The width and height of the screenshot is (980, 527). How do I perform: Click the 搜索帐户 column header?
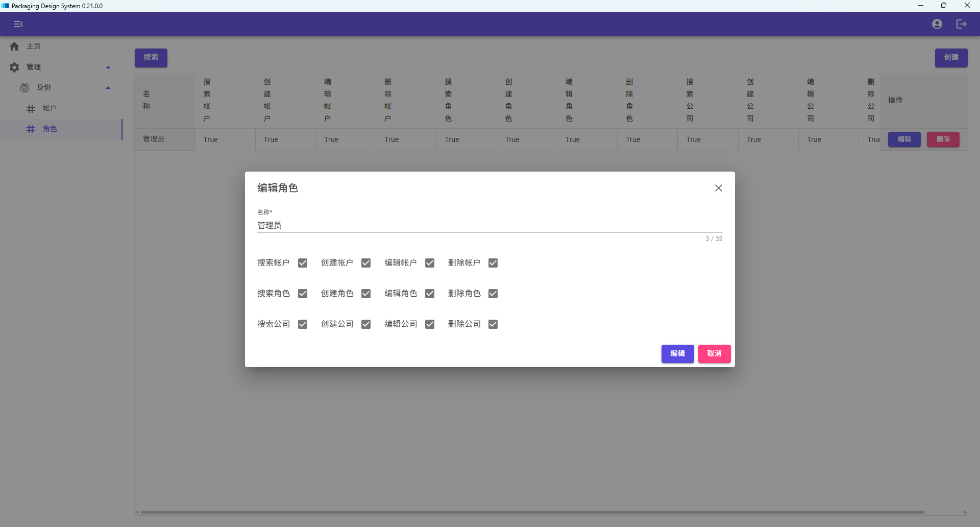225,101
